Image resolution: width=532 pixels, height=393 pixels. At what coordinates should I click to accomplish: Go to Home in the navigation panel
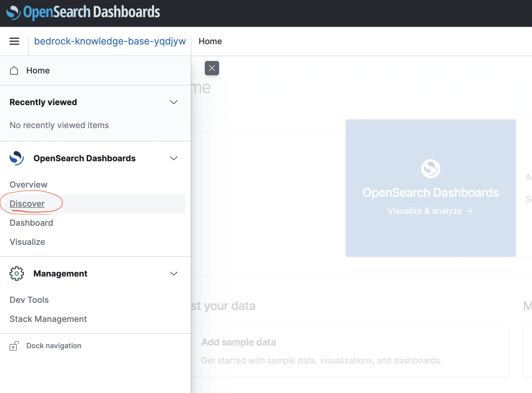pyautogui.click(x=38, y=70)
